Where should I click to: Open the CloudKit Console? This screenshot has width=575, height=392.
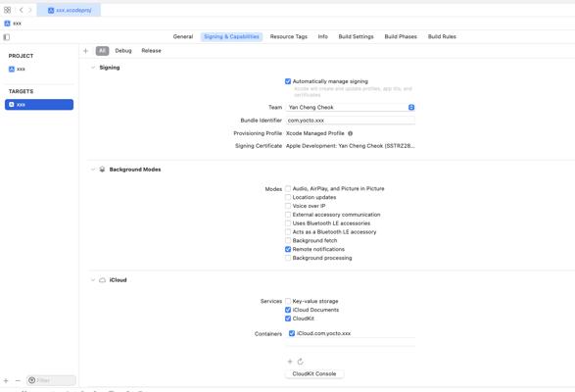tap(314, 373)
